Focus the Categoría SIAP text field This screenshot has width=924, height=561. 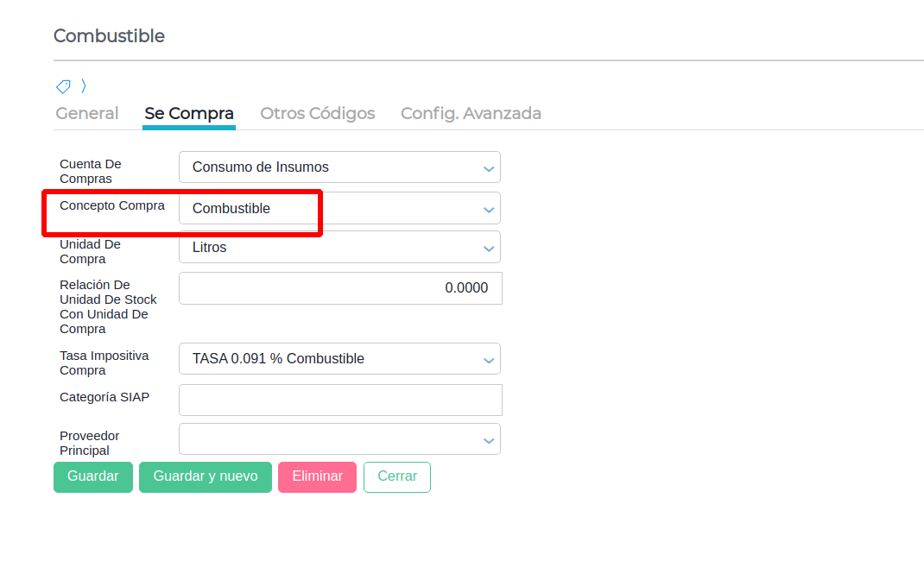coord(340,400)
